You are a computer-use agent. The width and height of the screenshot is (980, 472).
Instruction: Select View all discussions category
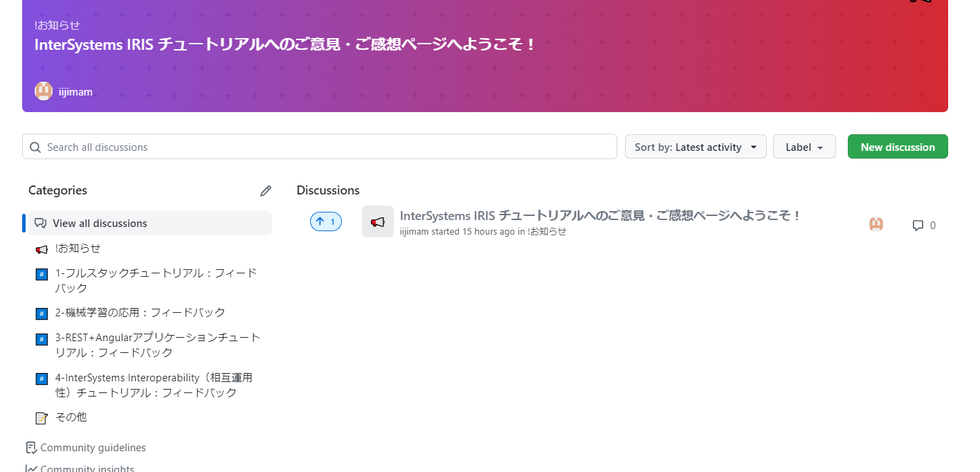(x=100, y=224)
